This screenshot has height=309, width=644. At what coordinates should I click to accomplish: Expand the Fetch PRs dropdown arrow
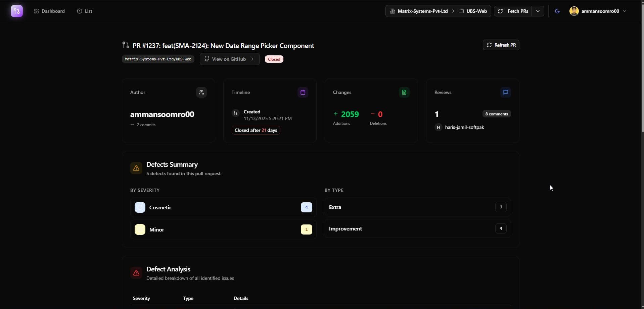pos(538,11)
